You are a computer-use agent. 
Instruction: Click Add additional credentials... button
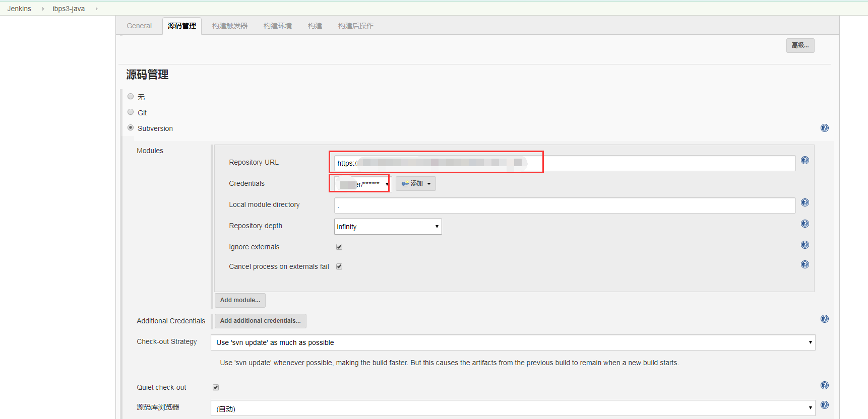coord(260,321)
